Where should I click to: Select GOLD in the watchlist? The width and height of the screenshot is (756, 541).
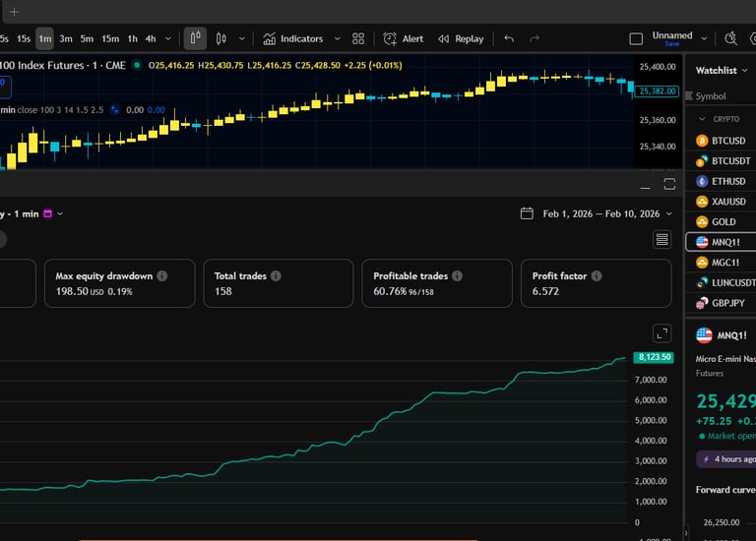[721, 221]
